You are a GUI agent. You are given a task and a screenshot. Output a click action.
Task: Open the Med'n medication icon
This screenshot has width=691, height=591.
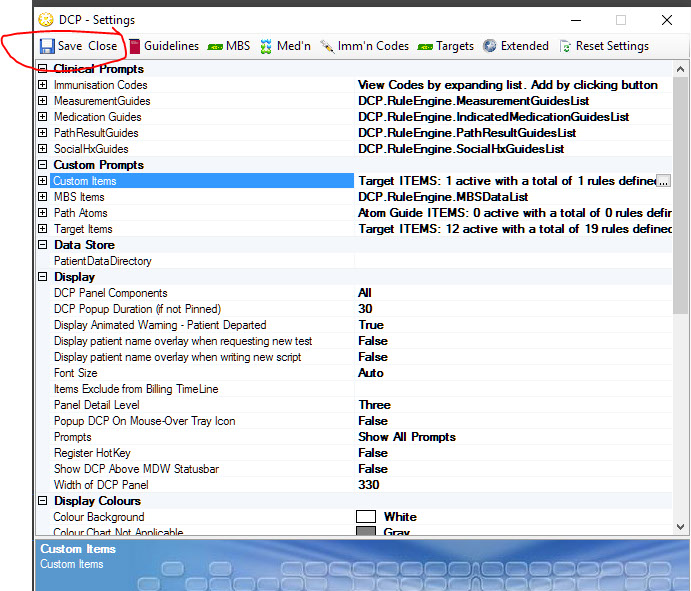[267, 46]
